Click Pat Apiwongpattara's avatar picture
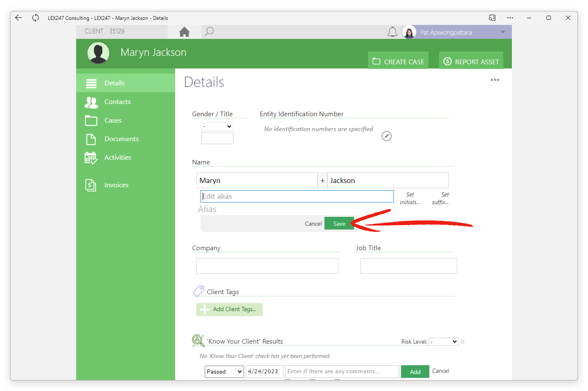The width and height of the screenshot is (588, 391). [409, 32]
